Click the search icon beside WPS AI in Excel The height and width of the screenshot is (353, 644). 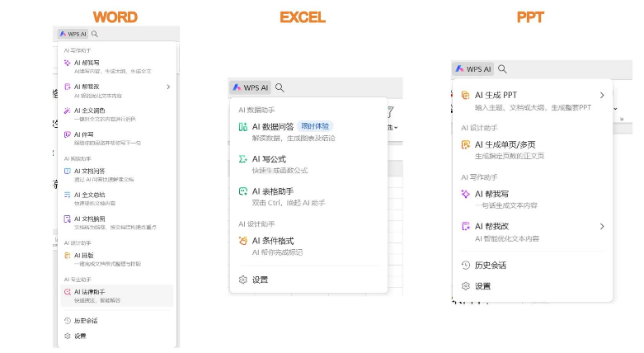[280, 87]
